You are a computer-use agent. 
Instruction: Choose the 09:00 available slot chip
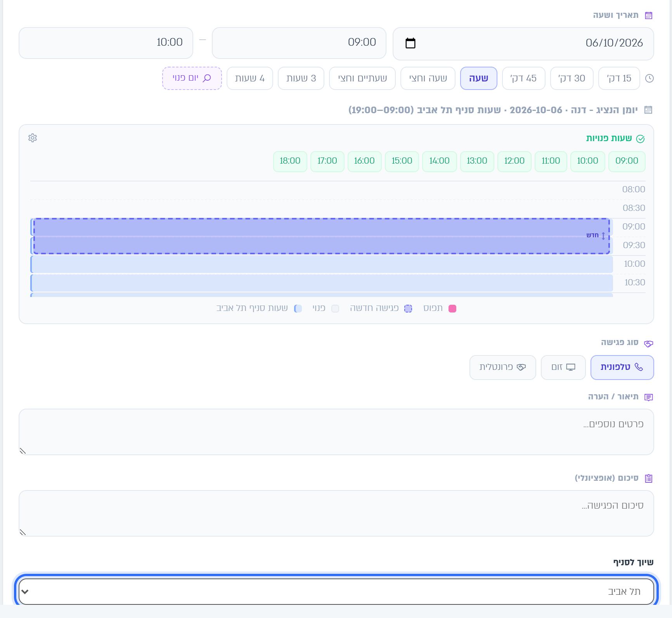[627, 161]
